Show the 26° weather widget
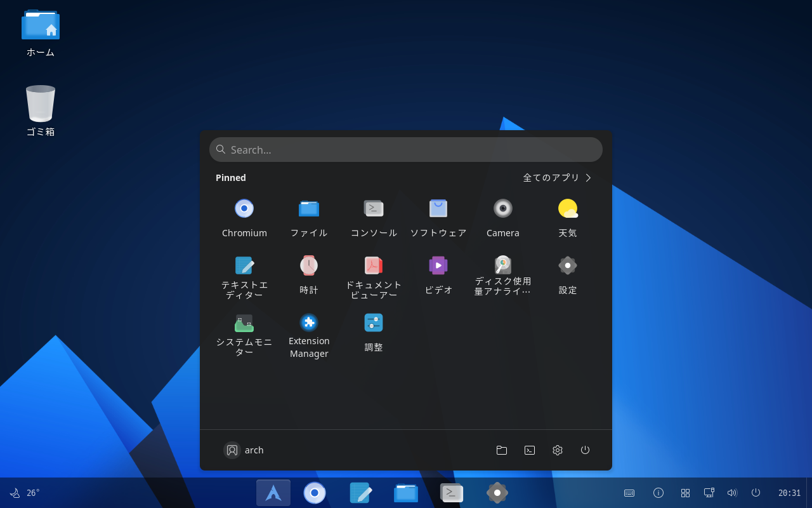The width and height of the screenshot is (812, 508). 25,493
